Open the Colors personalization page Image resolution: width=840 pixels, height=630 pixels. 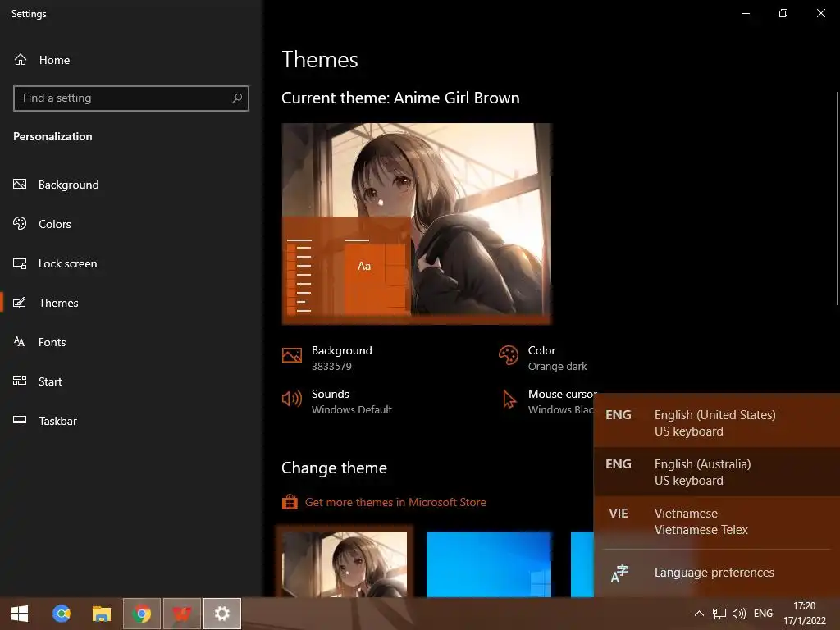pos(43,224)
